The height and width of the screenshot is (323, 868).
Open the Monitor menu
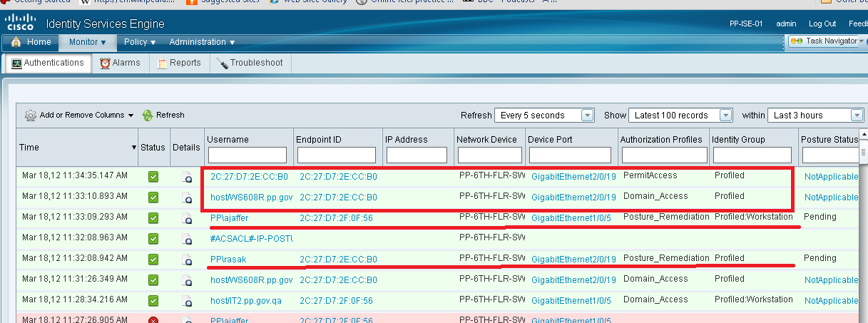coord(87,42)
